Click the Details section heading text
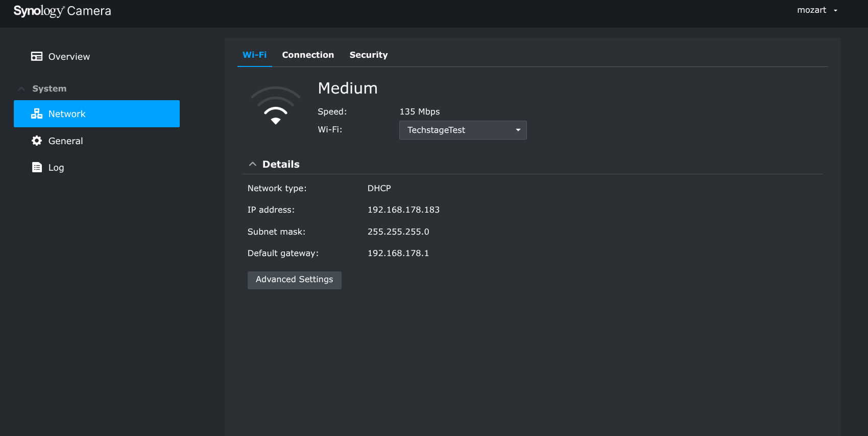 point(281,164)
